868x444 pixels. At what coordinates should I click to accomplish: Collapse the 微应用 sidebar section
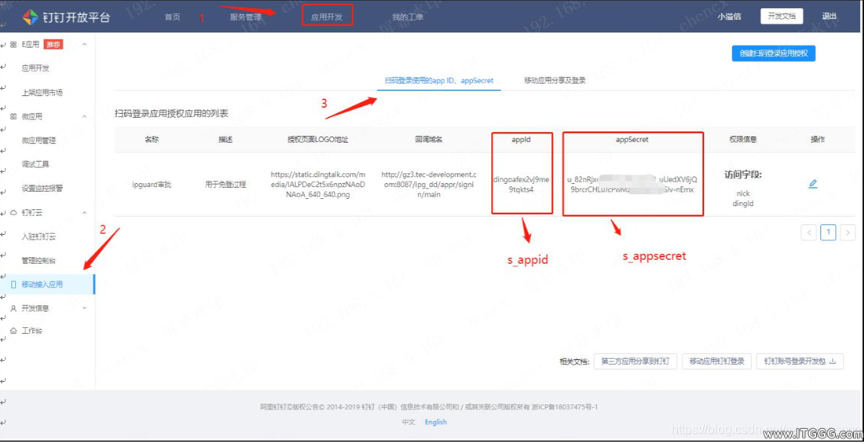[84, 116]
